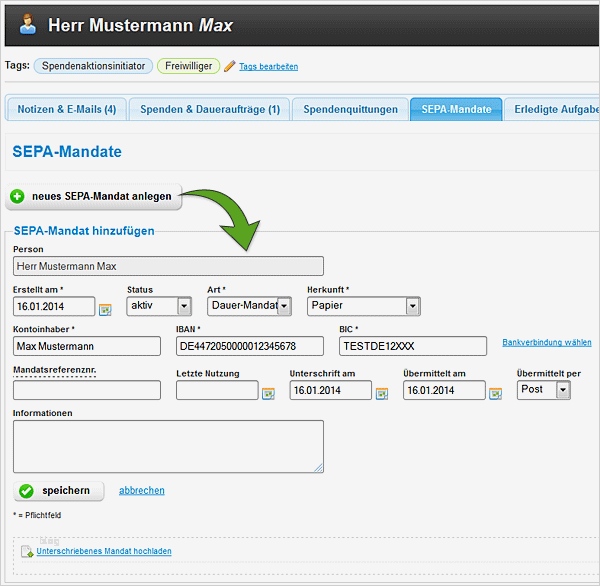
Task: Switch to Spenden & Daueraufträge (1) tab
Action: pos(210,109)
